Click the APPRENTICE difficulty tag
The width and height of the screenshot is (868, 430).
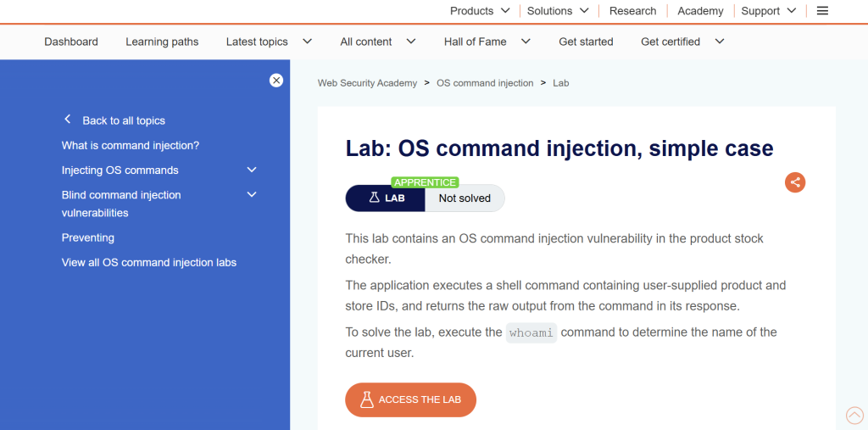425,182
